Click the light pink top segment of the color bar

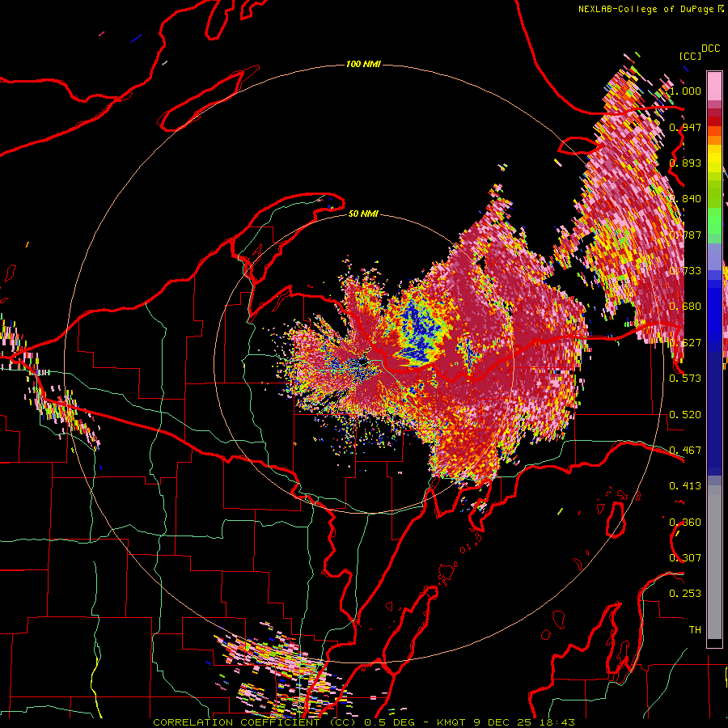[714, 86]
